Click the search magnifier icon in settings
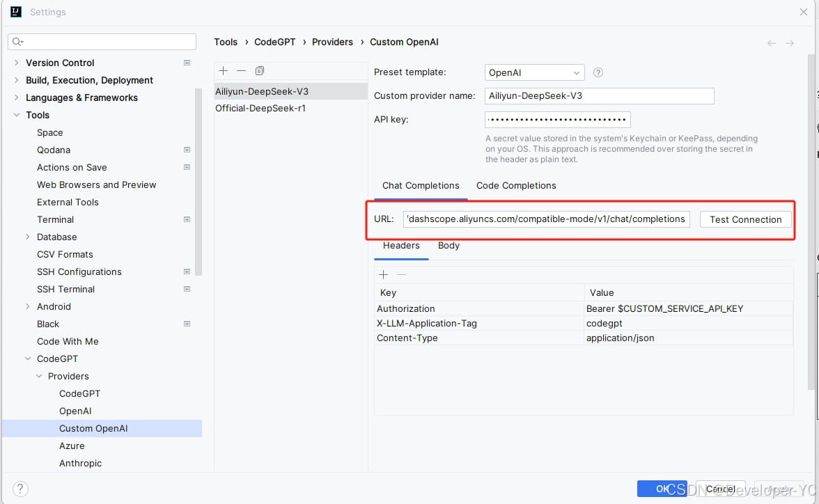Image resolution: width=819 pixels, height=504 pixels. pos(17,42)
